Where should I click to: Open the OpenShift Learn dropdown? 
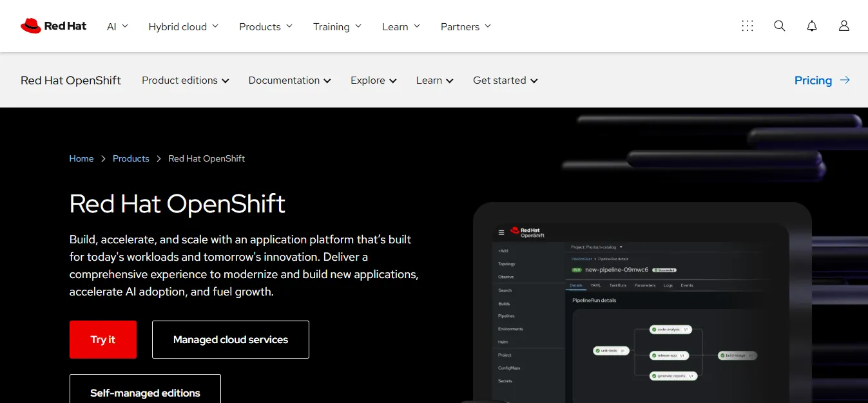(435, 80)
